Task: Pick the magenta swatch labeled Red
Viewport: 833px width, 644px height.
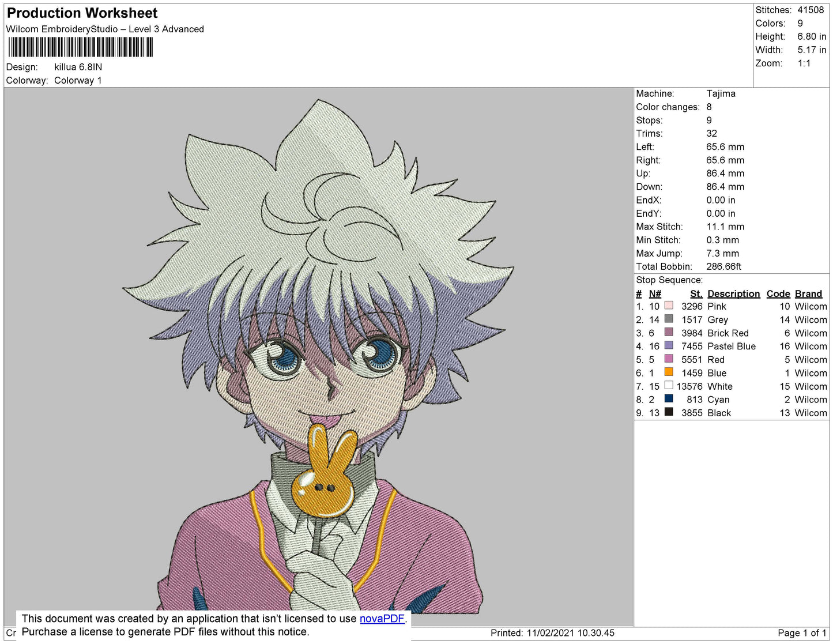Action: 669,359
